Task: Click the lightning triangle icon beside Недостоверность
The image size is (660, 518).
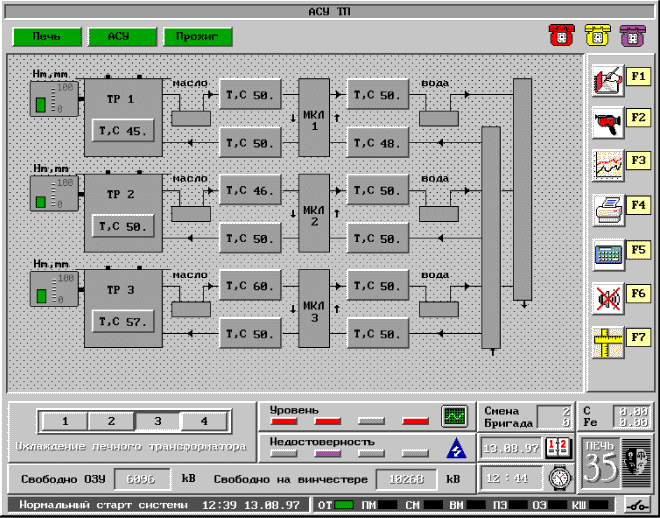Action: coord(455,447)
